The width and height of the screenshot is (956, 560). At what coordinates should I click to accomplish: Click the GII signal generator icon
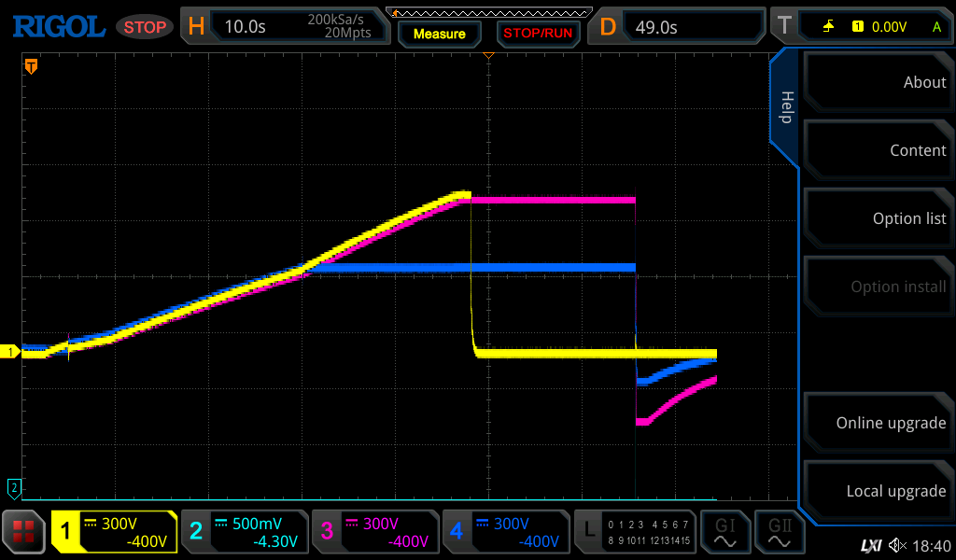click(779, 532)
